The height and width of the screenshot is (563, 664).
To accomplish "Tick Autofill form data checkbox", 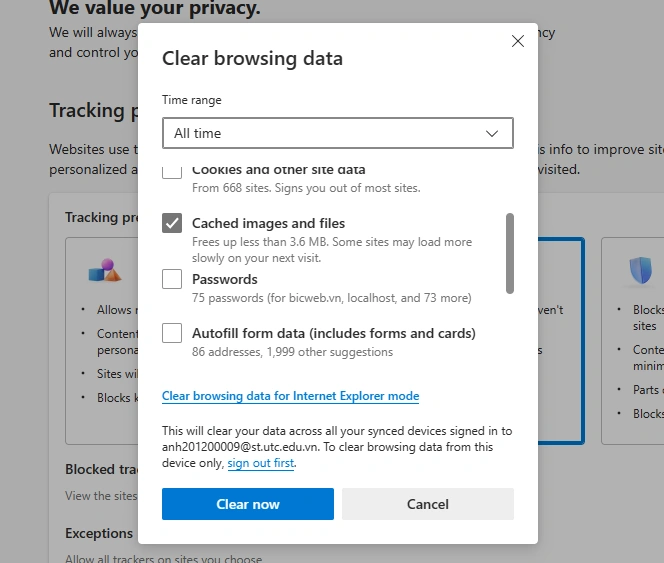I will [x=172, y=333].
